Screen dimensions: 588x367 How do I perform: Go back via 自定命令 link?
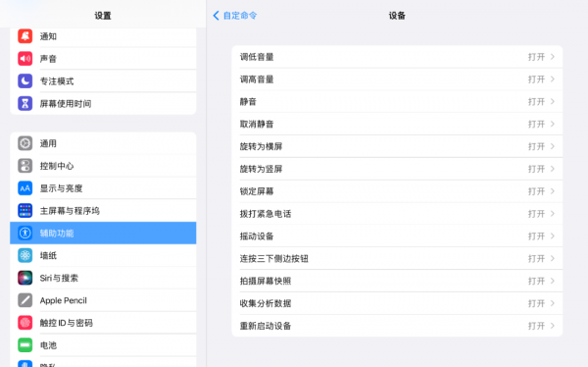(240, 16)
